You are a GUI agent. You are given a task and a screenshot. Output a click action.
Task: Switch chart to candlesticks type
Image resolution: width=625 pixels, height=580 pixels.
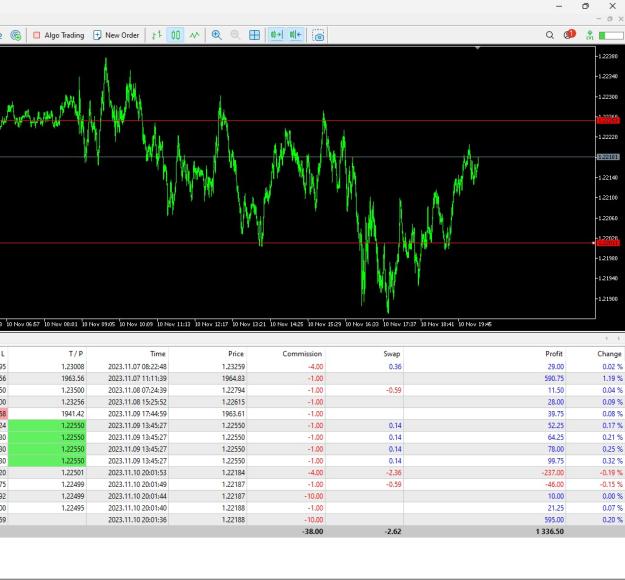[x=175, y=35]
